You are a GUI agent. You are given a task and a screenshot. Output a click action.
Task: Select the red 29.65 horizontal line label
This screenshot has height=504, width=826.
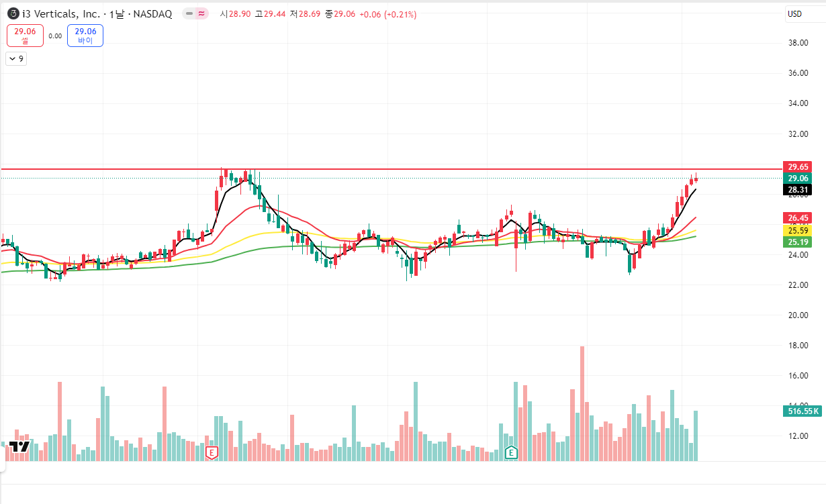(798, 166)
